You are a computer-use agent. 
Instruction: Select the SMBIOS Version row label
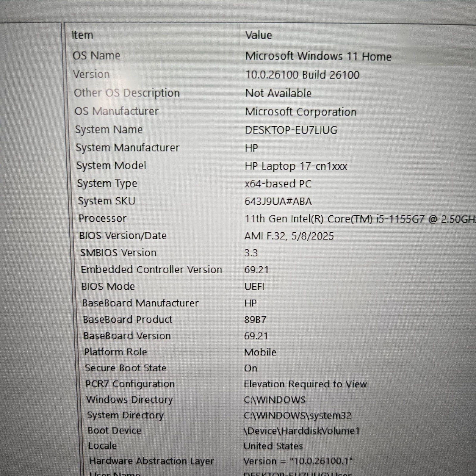click(118, 253)
